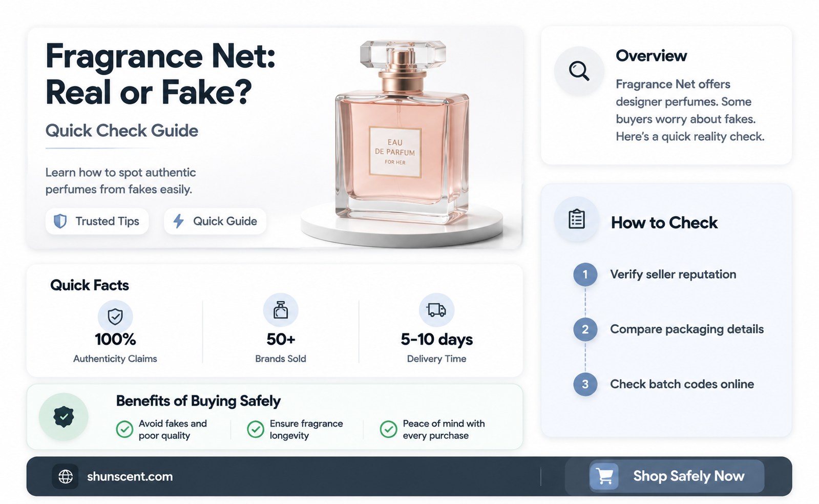The image size is (819, 504).
Task: Click the Authenticity Claims label
Action: [115, 359]
